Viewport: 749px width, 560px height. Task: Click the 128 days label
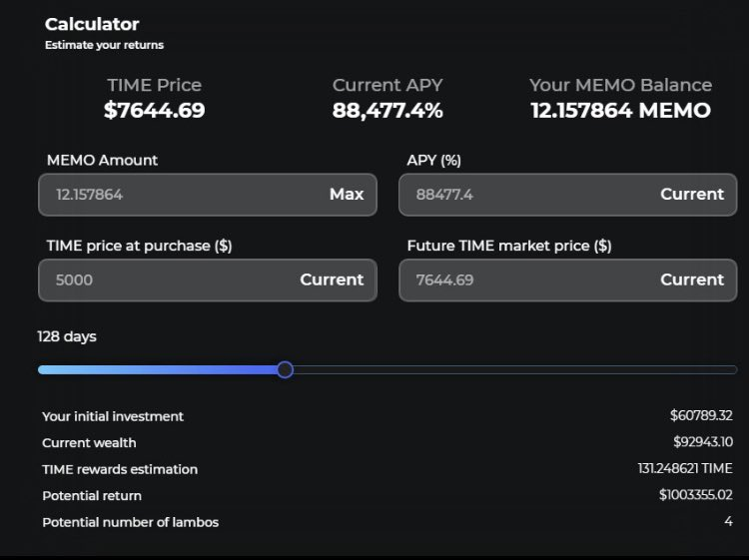(x=67, y=336)
